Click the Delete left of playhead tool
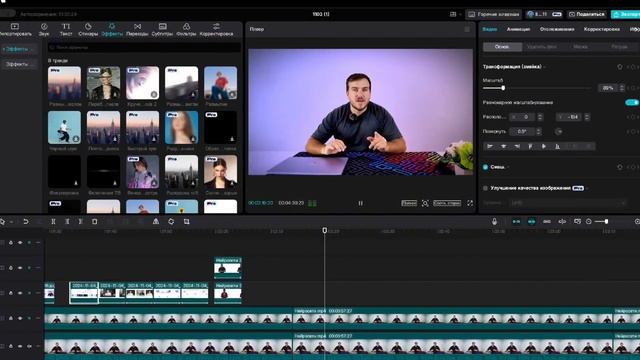 click(67, 222)
